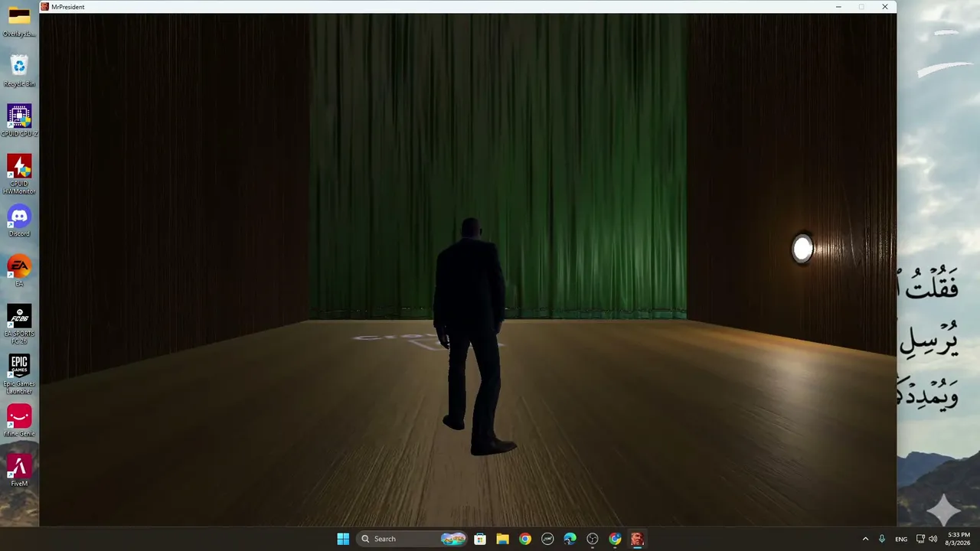This screenshot has width=980, height=551.
Task: Switch to OBS Studio in the taskbar
Action: coord(593,539)
